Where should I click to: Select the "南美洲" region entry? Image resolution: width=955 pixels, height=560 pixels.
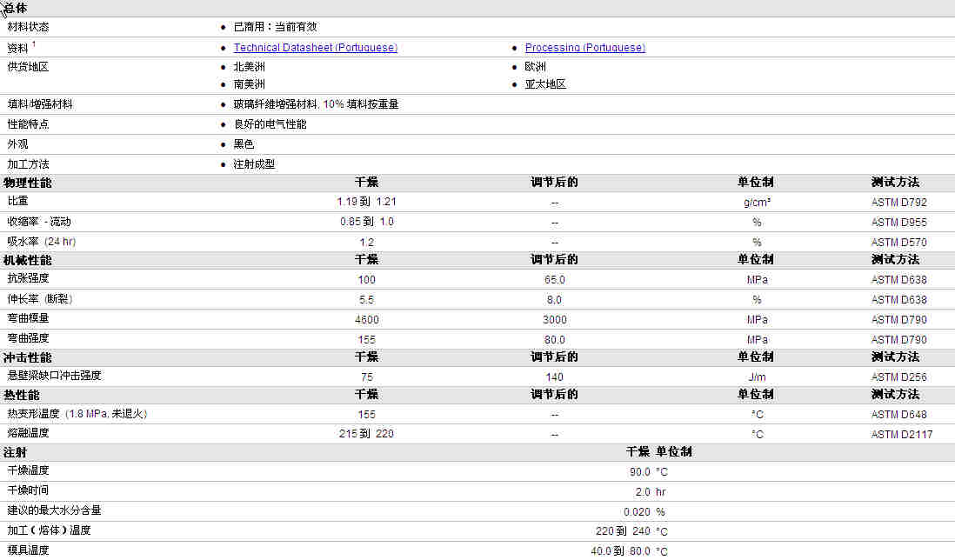(x=249, y=84)
